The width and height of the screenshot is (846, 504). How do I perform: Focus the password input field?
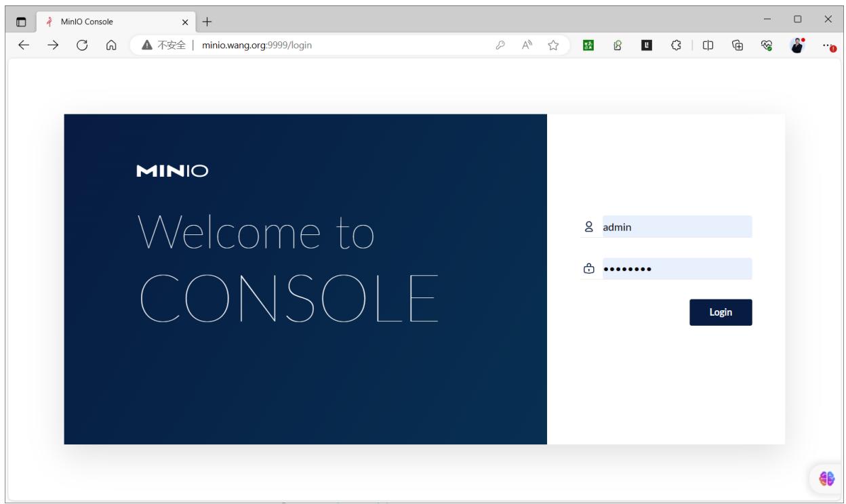[x=677, y=269]
